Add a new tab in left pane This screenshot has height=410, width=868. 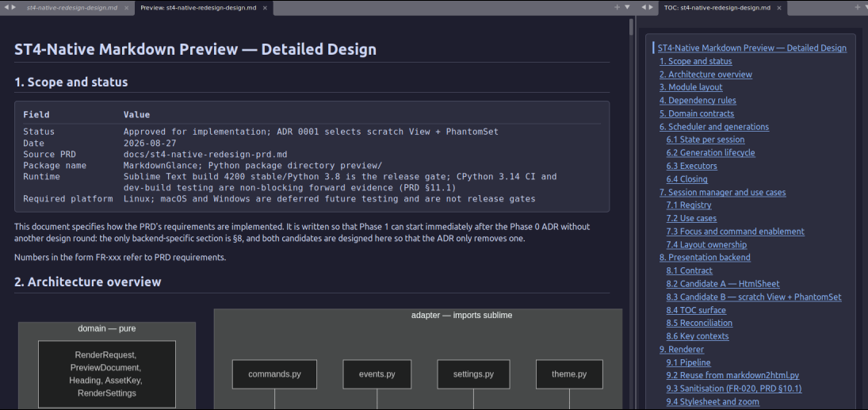click(x=618, y=7)
